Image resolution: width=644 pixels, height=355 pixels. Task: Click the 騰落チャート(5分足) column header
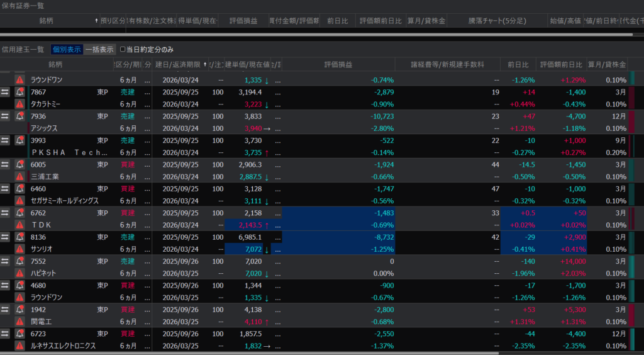tap(497, 21)
